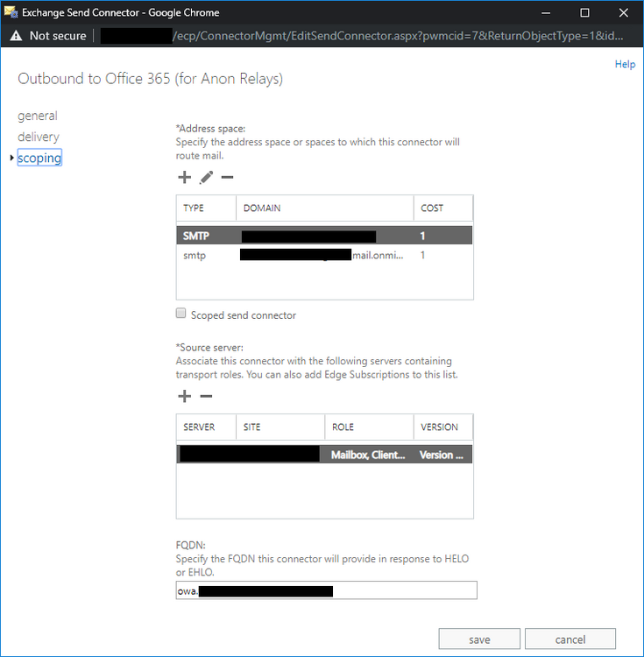Click the browser address bar URL
The height and width of the screenshot is (657, 644).
362,36
